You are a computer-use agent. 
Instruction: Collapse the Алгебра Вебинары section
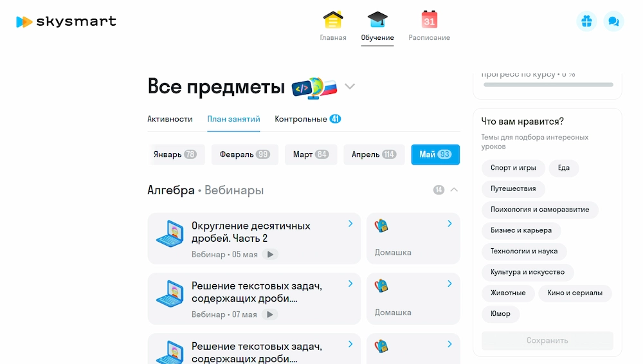454,190
